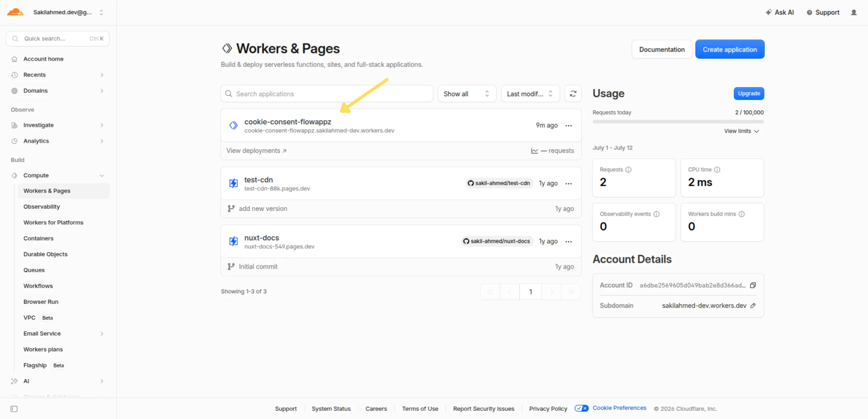Open Observability in sidebar

[42, 207]
